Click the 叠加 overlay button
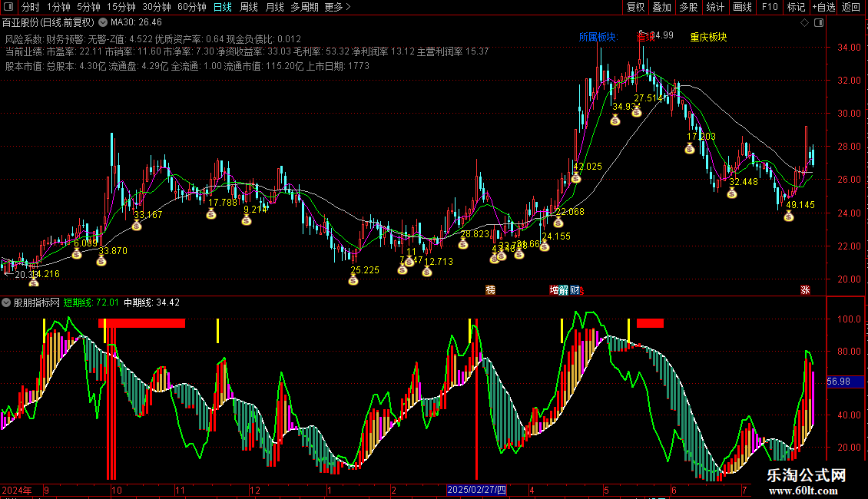 tap(662, 7)
